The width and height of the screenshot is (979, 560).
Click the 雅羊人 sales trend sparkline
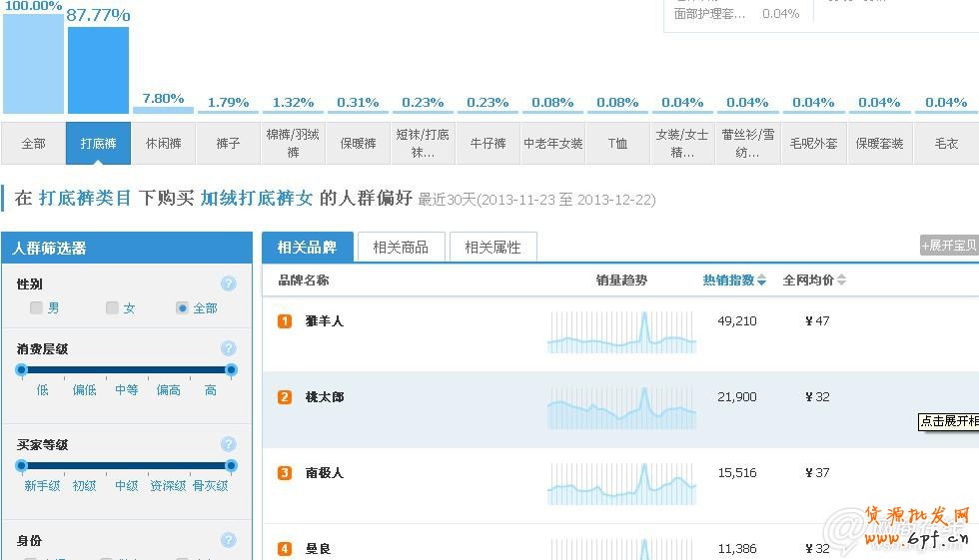(621, 332)
